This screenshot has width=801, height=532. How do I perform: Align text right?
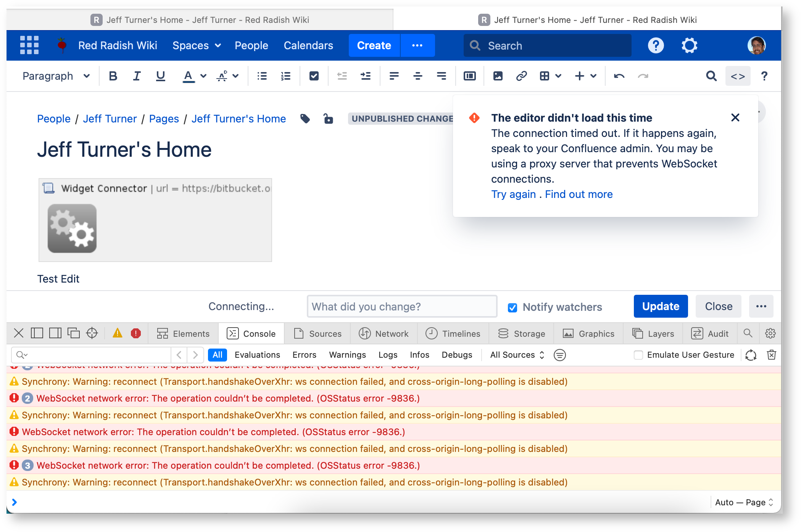[x=441, y=76]
